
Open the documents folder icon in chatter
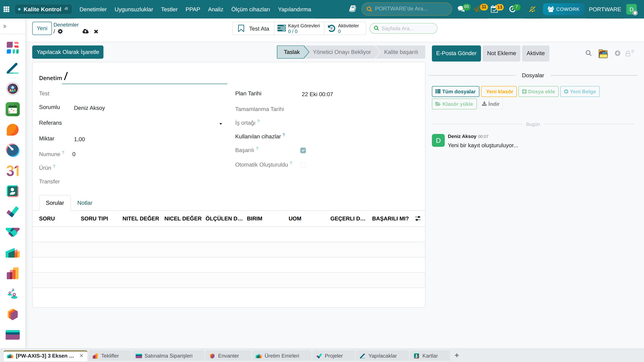click(603, 53)
